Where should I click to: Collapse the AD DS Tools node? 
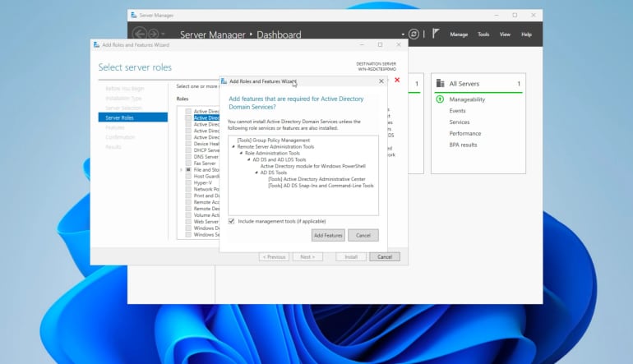(256, 173)
